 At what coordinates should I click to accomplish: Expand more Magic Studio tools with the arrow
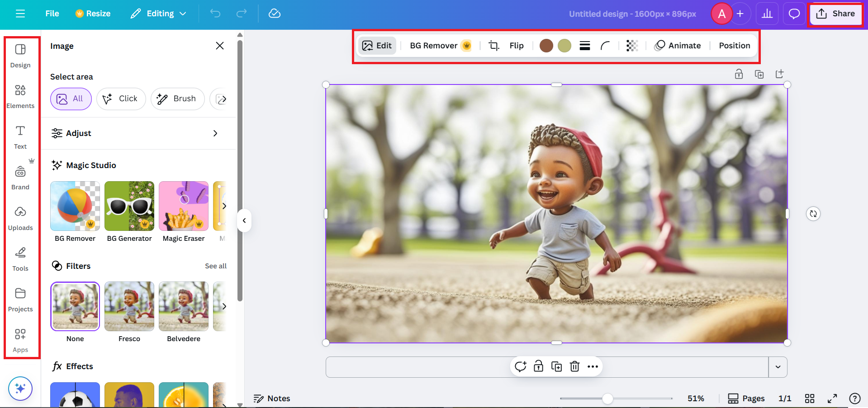click(225, 206)
